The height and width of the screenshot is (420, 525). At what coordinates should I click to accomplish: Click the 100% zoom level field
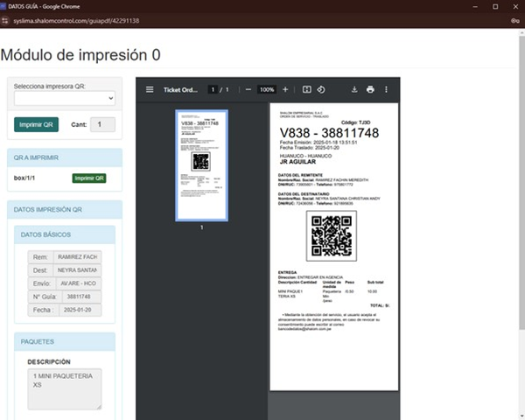point(267,89)
